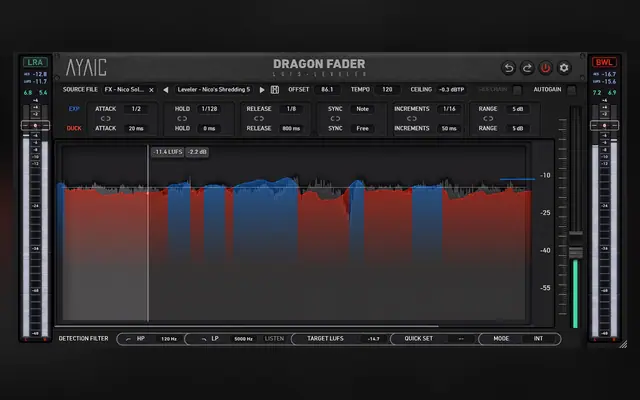Go to the previous preset arrow
Screen dimensions: 640x400
point(166,90)
